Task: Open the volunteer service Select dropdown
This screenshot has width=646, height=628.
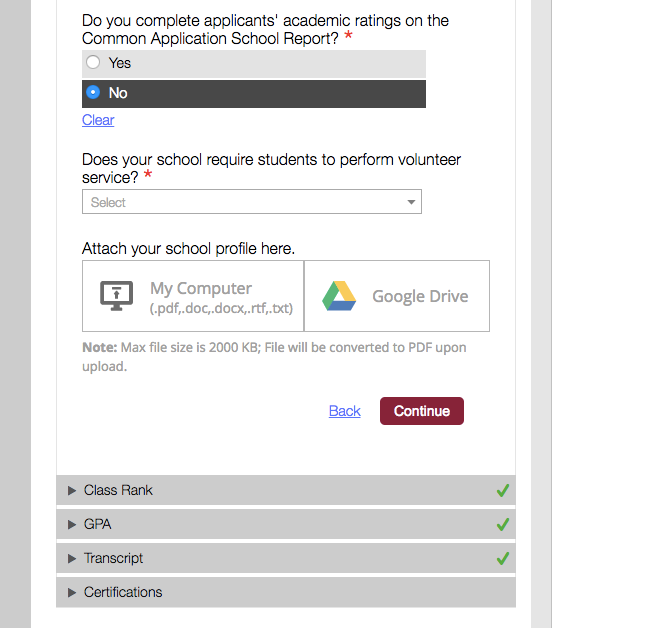Action: pyautogui.click(x=251, y=202)
